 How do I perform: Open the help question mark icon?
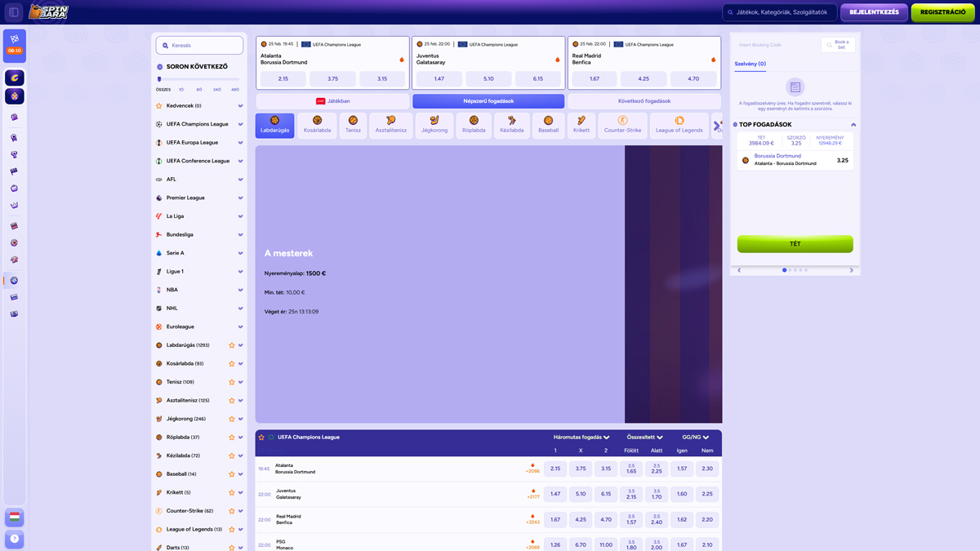(x=14, y=539)
